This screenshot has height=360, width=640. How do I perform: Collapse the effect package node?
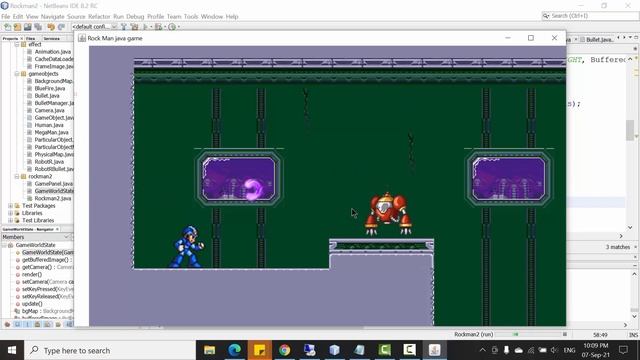click(x=17, y=44)
